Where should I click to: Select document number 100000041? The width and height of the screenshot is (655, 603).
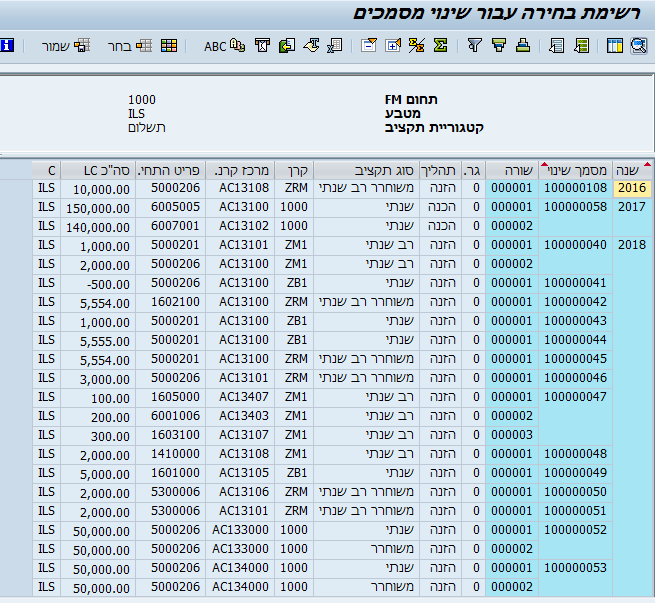[x=576, y=283]
